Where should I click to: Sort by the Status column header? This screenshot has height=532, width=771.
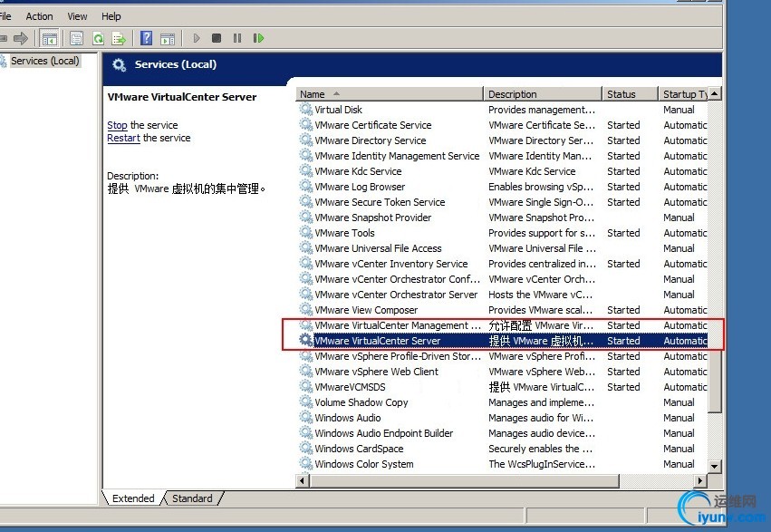click(630, 94)
